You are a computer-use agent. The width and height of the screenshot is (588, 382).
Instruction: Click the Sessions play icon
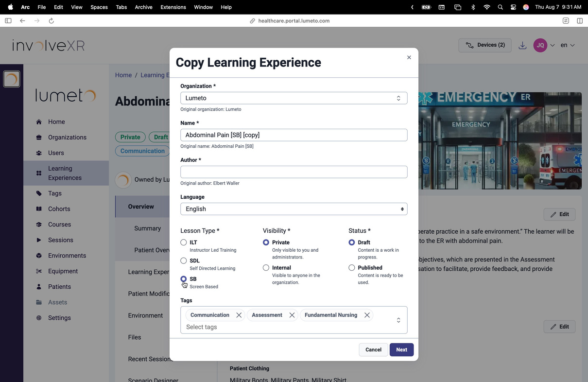[39, 240]
